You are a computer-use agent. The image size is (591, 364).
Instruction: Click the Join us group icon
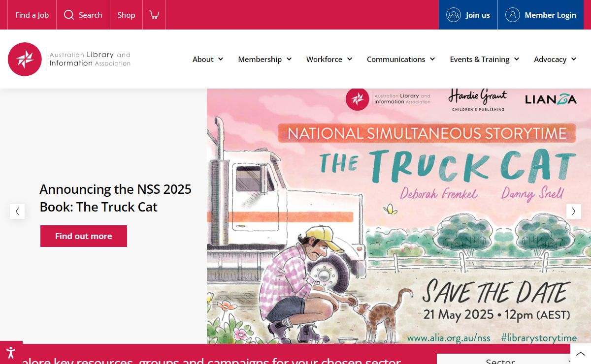pyautogui.click(x=454, y=15)
